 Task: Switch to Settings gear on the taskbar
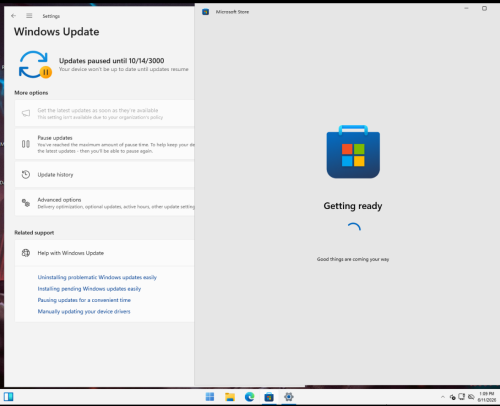point(289,397)
